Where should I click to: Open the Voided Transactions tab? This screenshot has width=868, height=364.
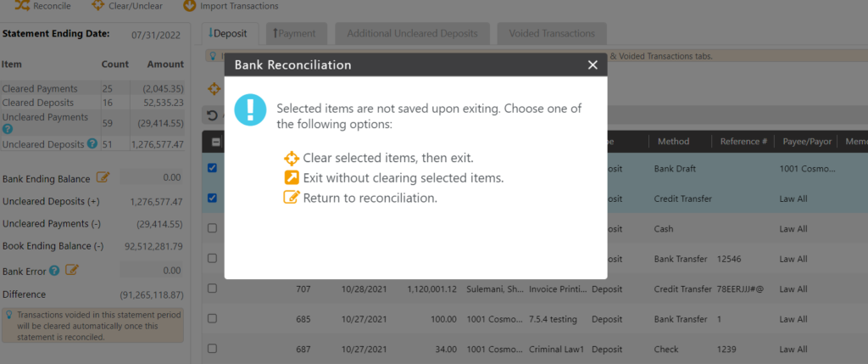(x=551, y=34)
